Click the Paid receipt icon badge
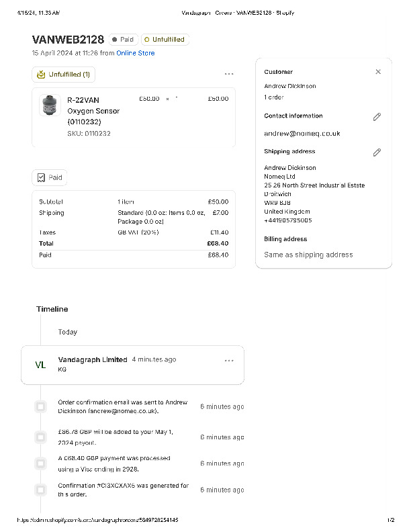This screenshot has height=532, width=411. (42, 177)
